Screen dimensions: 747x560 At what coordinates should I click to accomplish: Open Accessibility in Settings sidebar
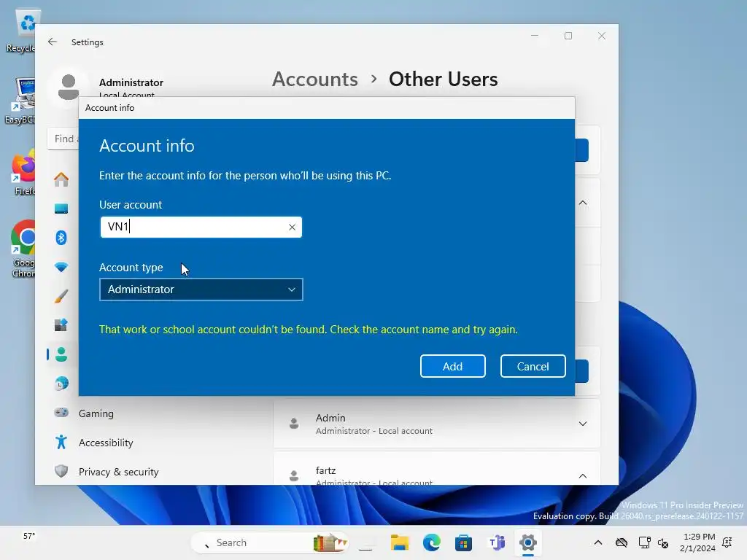coord(106,443)
